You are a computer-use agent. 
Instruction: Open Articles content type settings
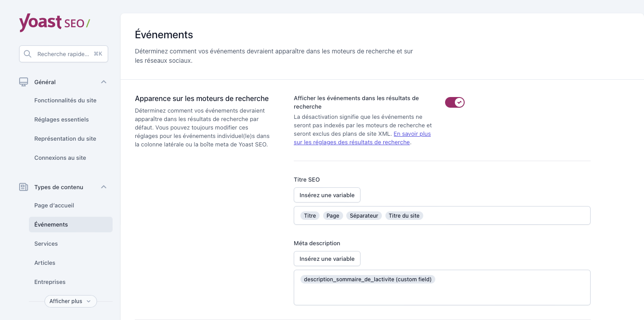click(45, 263)
